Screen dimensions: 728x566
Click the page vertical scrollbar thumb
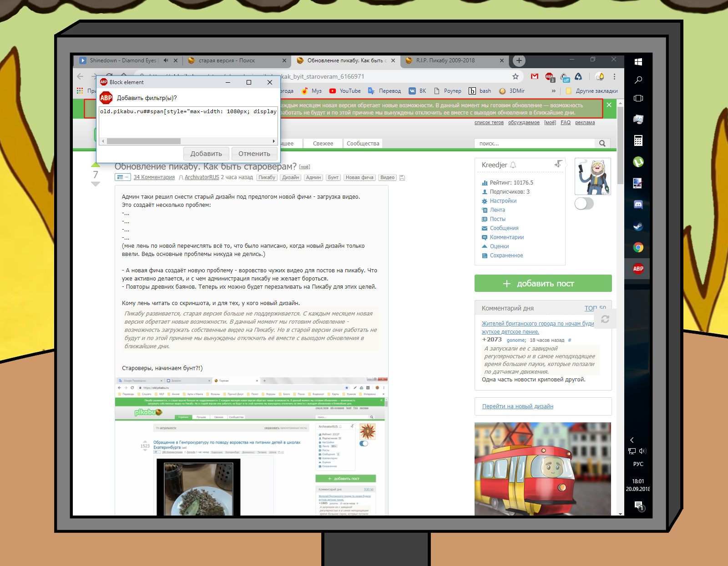pyautogui.click(x=621, y=145)
